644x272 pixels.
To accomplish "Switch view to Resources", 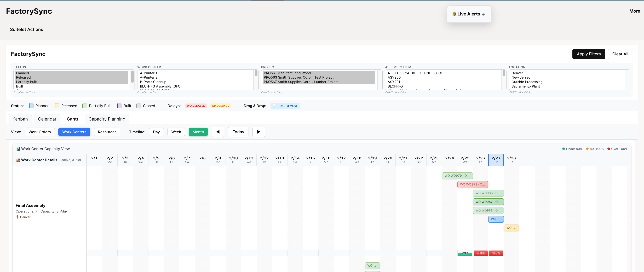I will coord(107,132).
